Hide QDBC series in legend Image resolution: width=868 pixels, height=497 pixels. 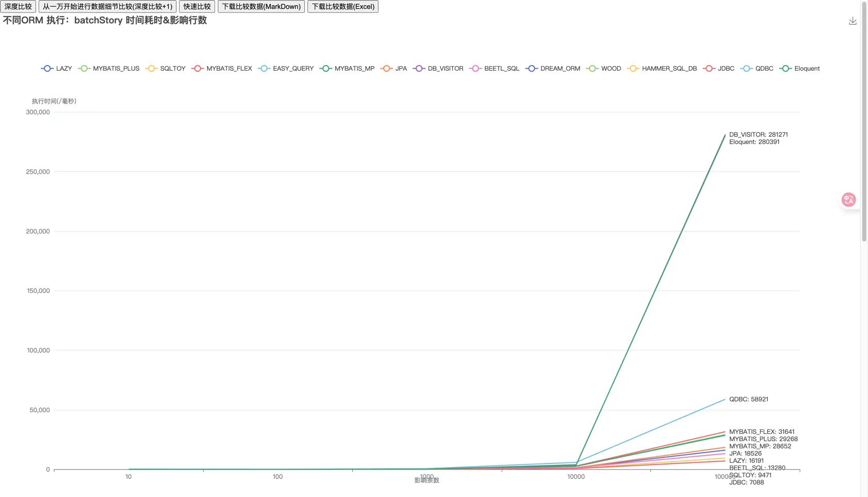757,69
